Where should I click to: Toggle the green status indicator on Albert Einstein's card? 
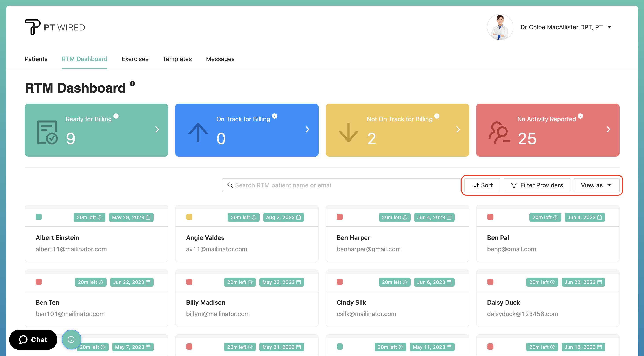click(x=39, y=217)
